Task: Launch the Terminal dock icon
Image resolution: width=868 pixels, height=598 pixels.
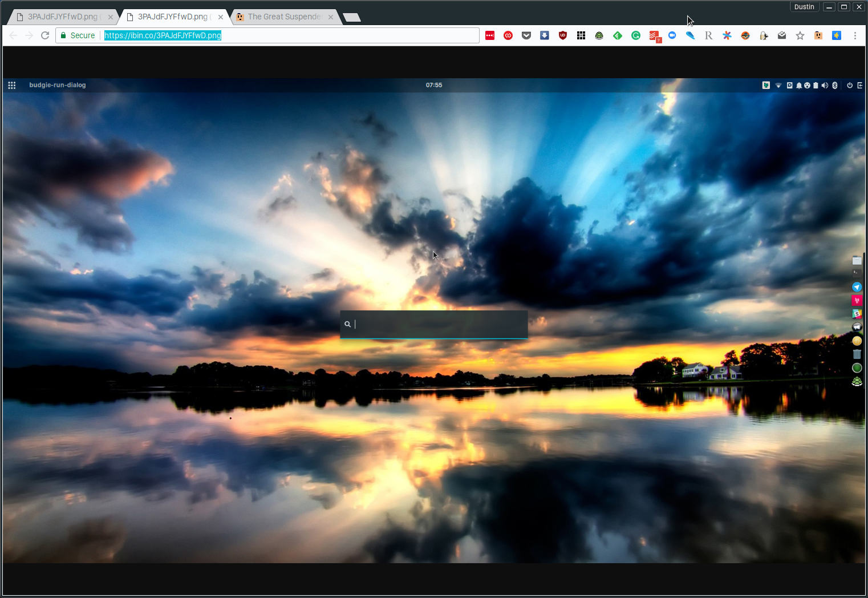Action: pyautogui.click(x=857, y=274)
